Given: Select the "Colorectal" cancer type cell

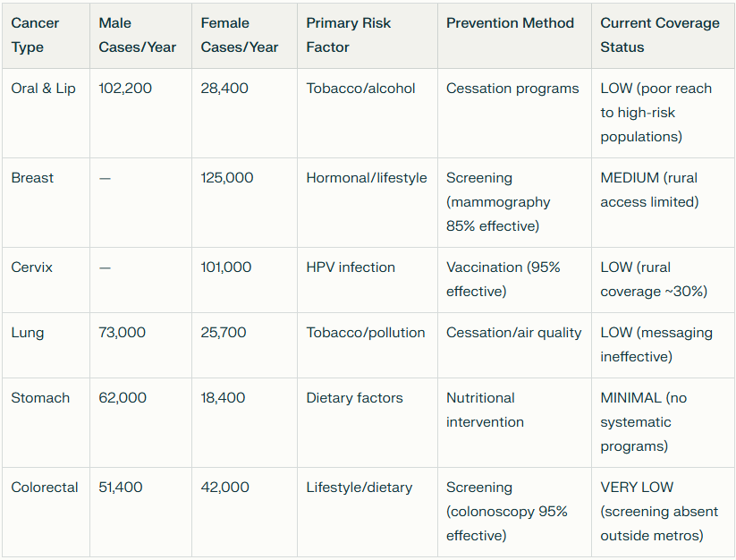Looking at the screenshot, I should click(45, 488).
